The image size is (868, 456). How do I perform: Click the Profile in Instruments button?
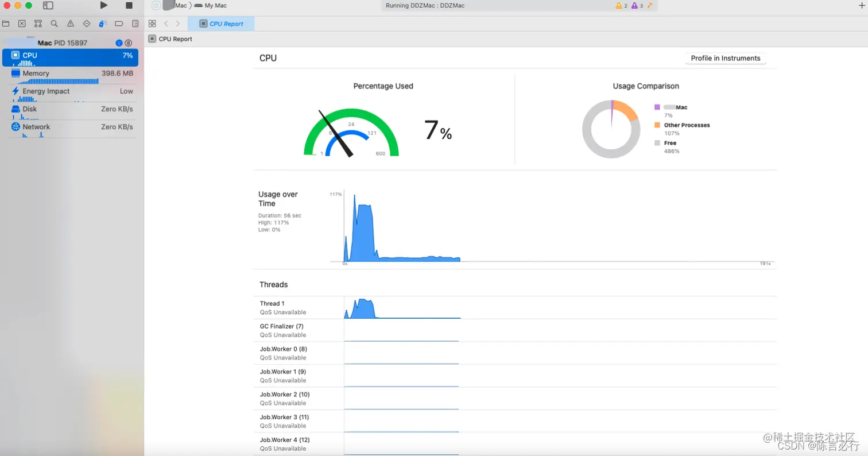[726, 58]
